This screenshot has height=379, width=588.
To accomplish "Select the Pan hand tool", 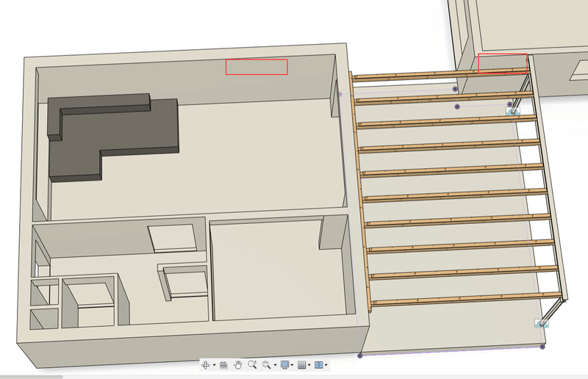I will pos(237,365).
